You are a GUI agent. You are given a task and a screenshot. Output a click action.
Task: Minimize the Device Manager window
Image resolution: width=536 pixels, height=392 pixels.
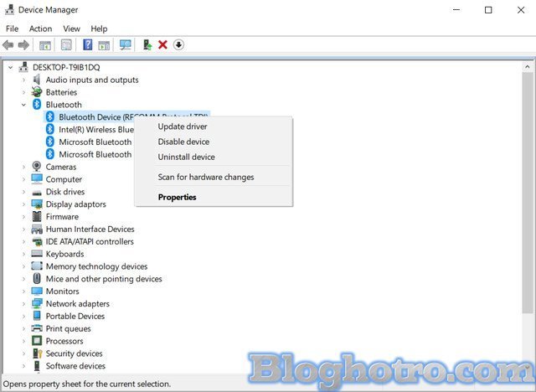456,10
